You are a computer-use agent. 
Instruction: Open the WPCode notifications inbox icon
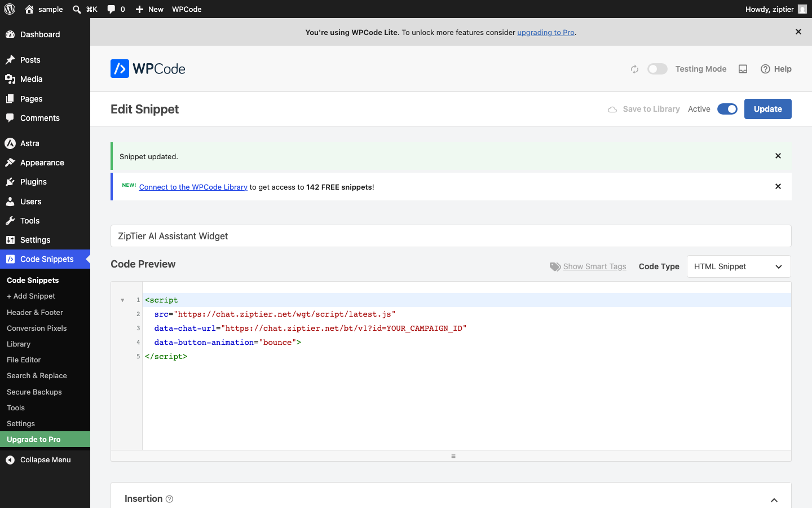(x=743, y=69)
